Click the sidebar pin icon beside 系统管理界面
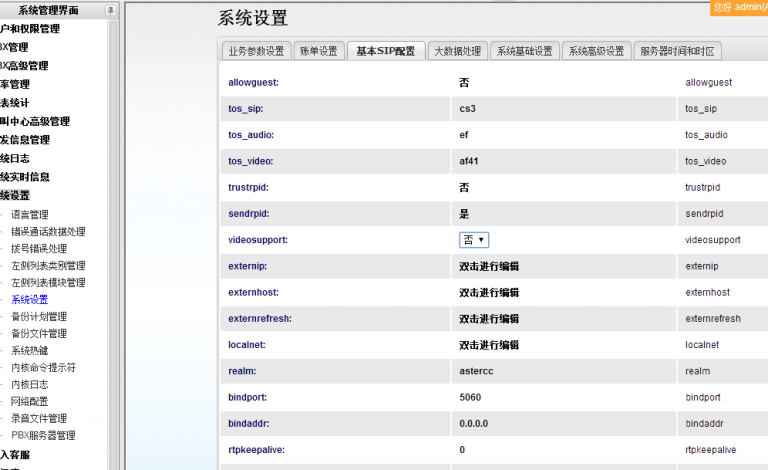Viewport: 768px width, 470px height. coord(110,10)
